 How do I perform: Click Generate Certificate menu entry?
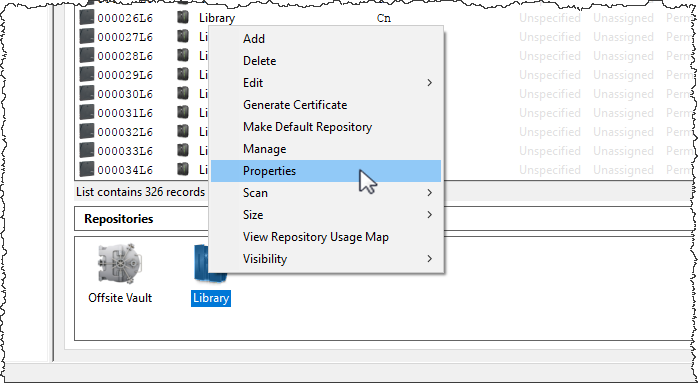[x=326, y=105]
